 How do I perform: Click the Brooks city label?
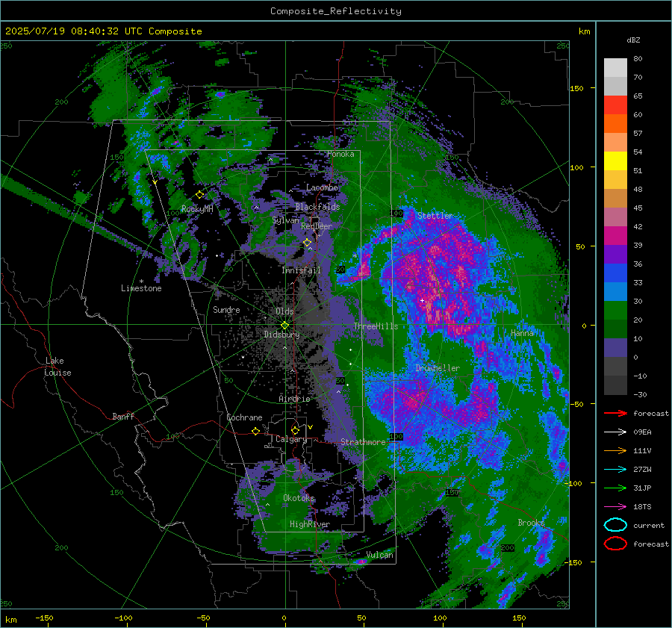531,523
